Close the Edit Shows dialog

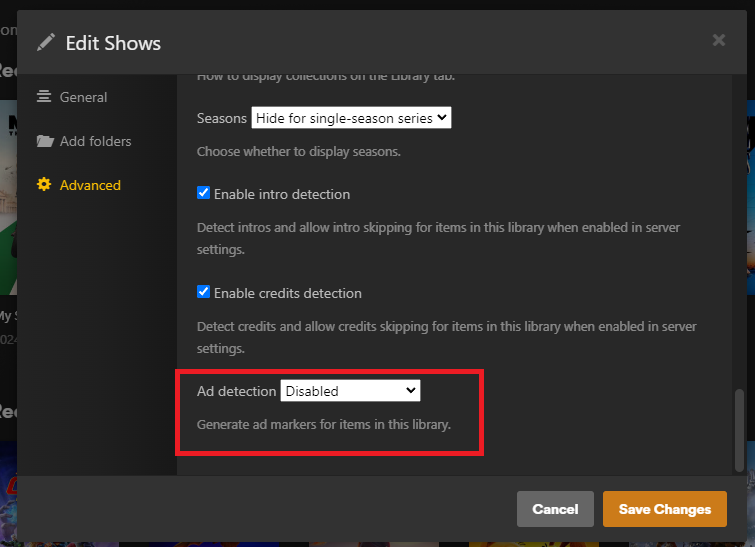point(718,40)
